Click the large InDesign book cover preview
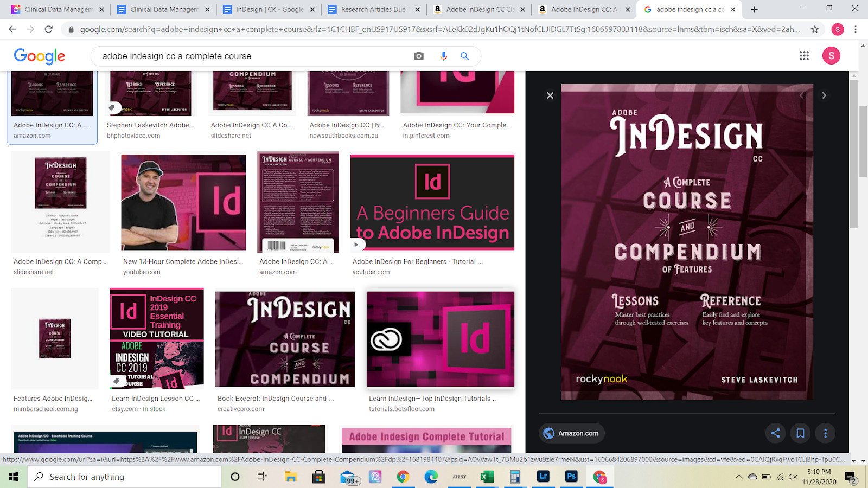Viewport: 868px width, 488px height. point(687,242)
